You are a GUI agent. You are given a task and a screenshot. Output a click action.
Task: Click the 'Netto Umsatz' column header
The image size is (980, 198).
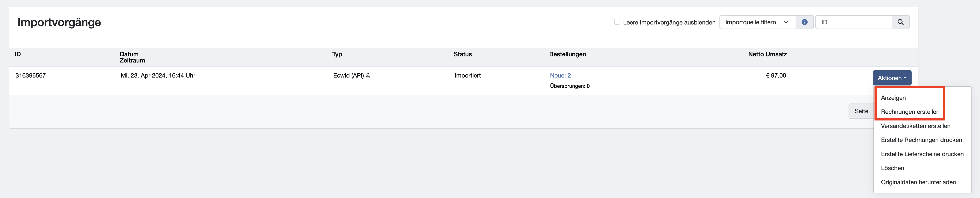[x=767, y=54]
